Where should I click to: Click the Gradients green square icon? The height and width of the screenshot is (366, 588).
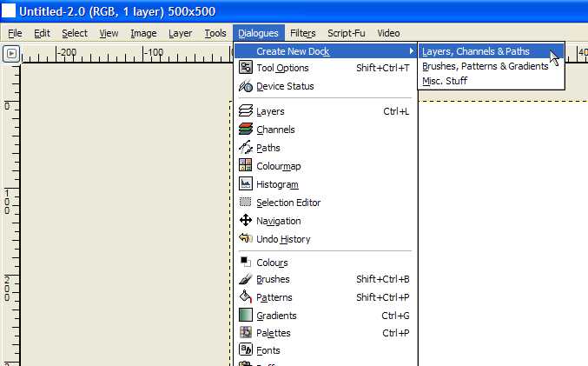click(x=246, y=315)
